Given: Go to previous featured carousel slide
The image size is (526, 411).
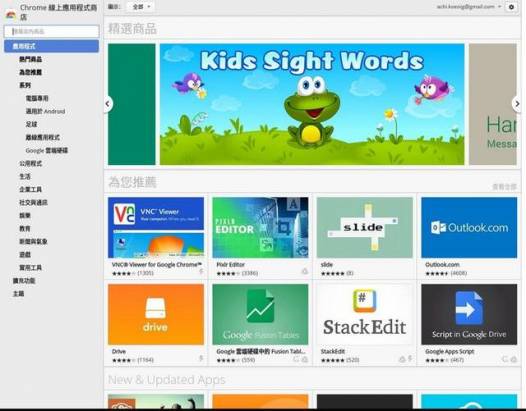Looking at the screenshot, I should tap(107, 104).
